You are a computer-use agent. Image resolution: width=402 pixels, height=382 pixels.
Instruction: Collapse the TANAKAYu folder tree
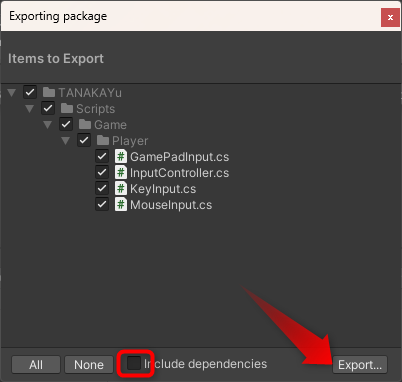(12, 92)
